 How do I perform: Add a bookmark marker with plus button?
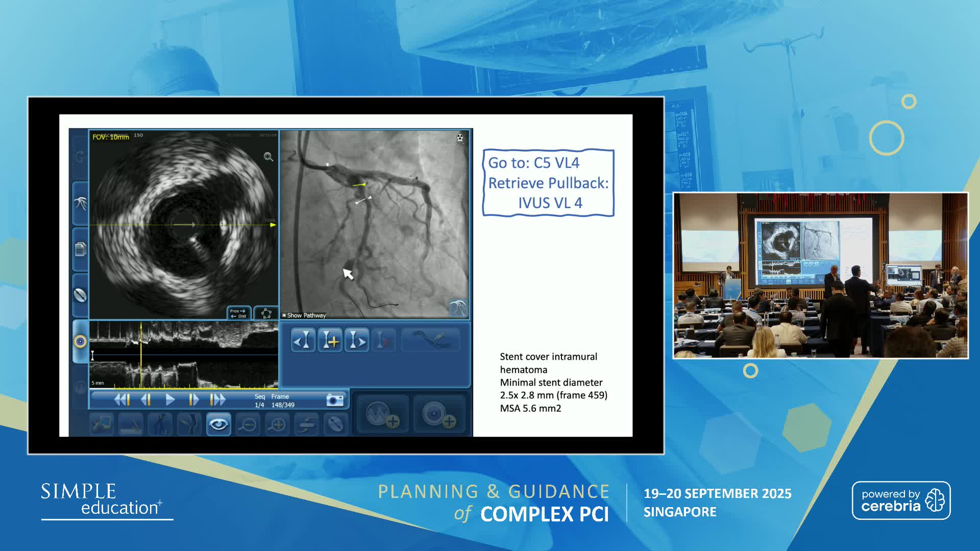330,340
